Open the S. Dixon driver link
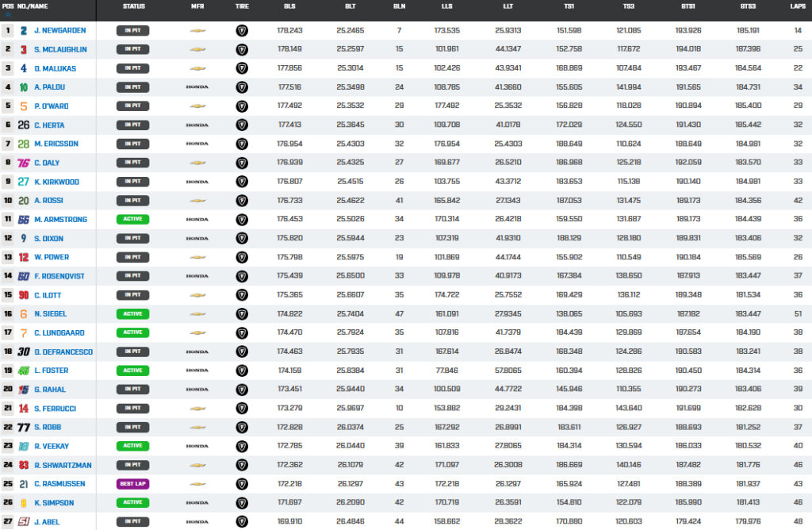 [x=48, y=238]
